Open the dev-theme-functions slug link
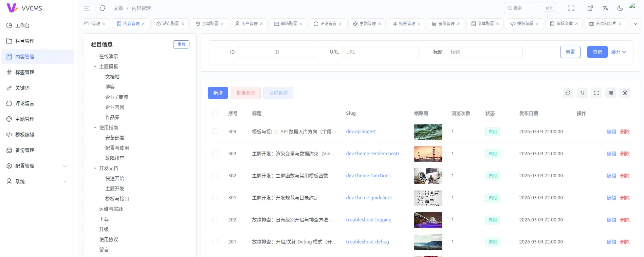 click(368, 176)
